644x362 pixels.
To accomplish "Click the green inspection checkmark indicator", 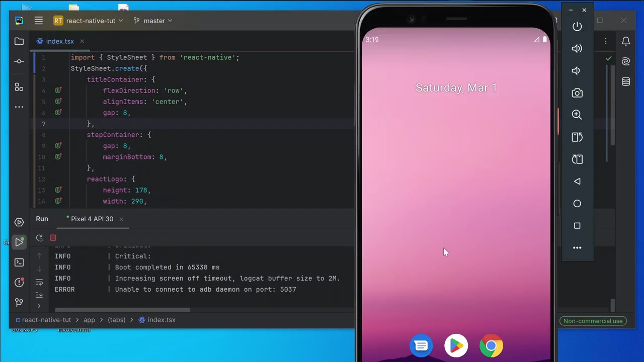I will click(x=608, y=59).
